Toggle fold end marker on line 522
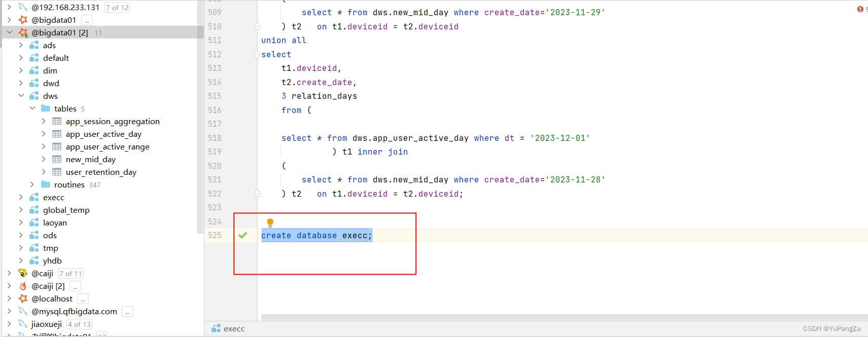 [x=257, y=193]
